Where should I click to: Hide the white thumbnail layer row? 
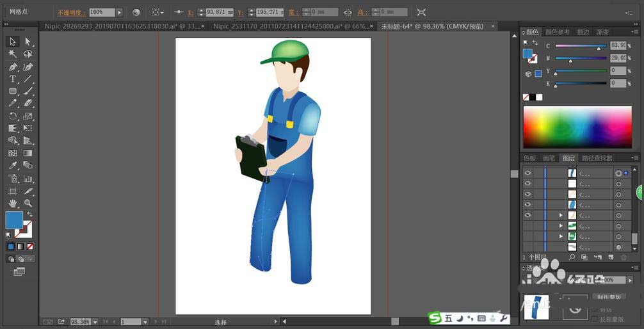(x=527, y=184)
